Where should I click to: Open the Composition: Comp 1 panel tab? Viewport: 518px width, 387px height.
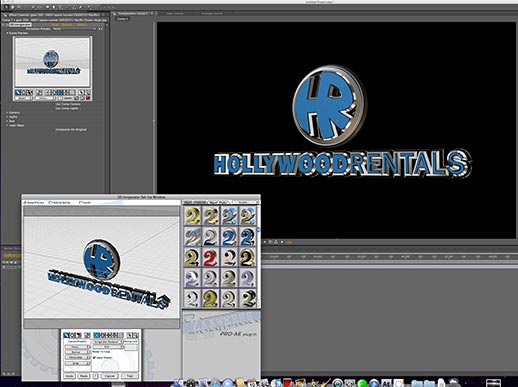(133, 13)
